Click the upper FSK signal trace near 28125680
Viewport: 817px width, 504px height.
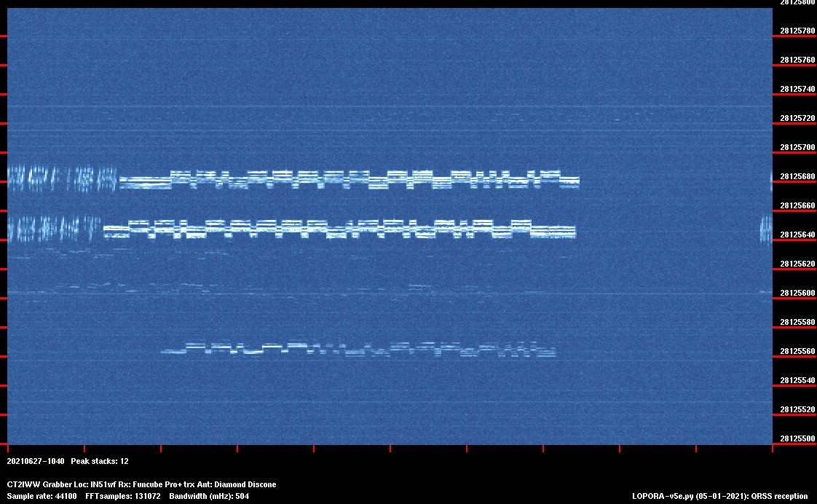pos(349,179)
